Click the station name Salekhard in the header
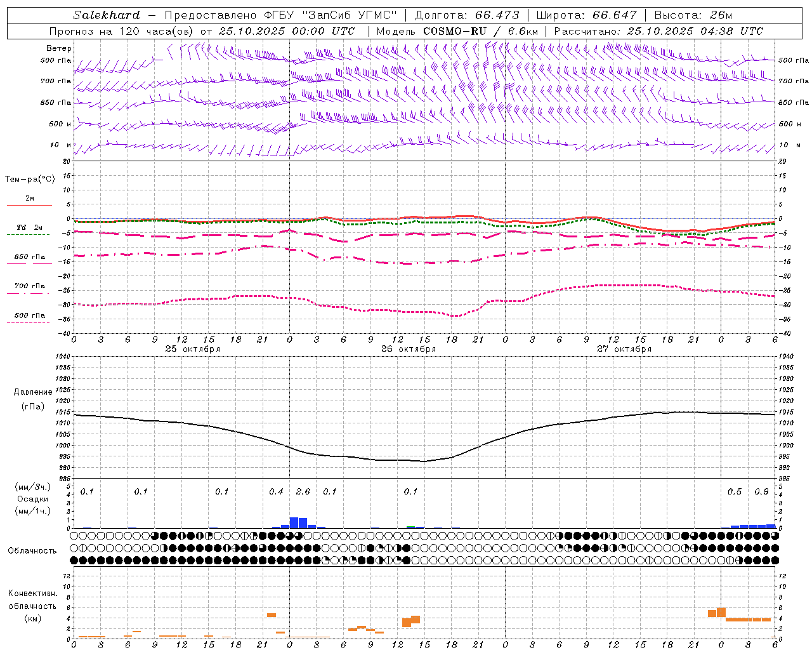This screenshot has height=650, width=812. [107, 15]
